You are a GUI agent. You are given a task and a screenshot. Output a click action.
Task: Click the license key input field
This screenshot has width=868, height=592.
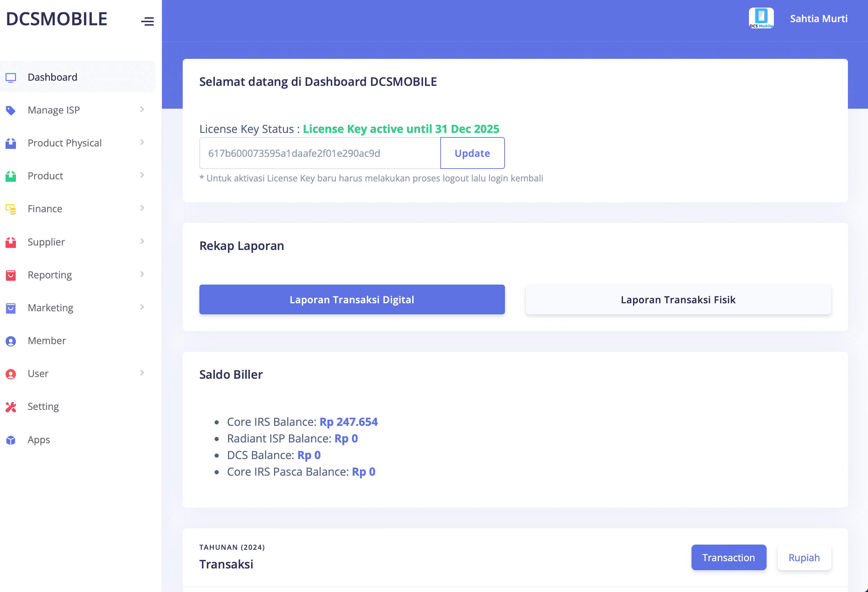tap(320, 153)
